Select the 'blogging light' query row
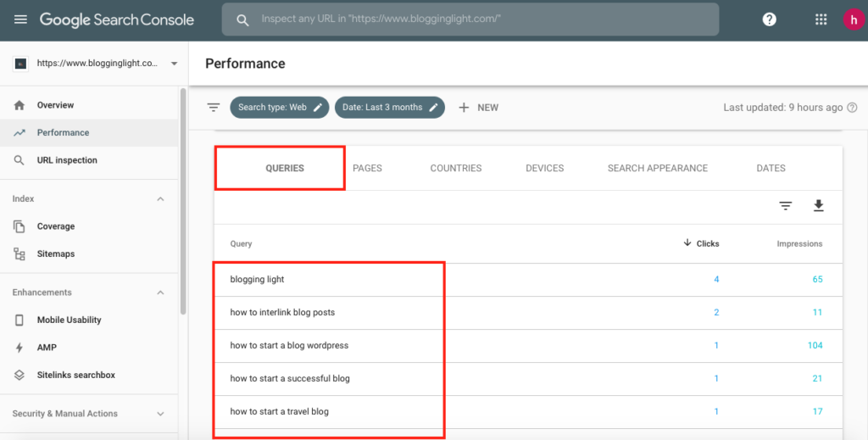Viewport: 868px width, 440px height. (528, 280)
